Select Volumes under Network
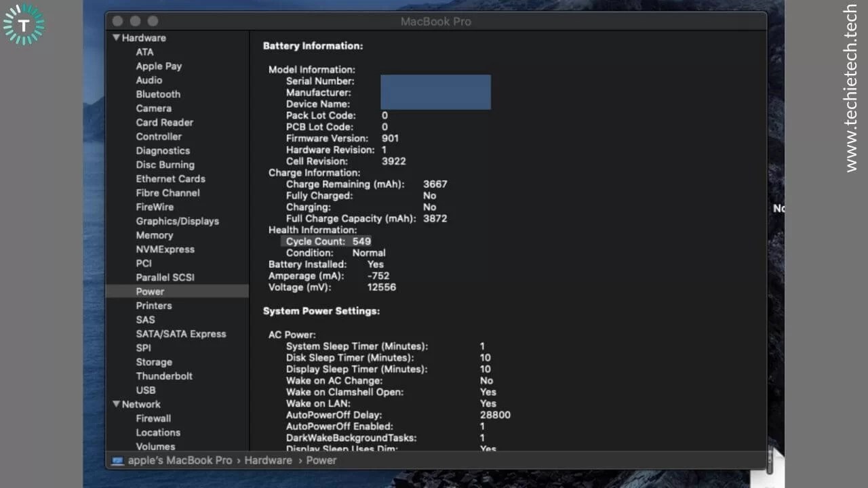This screenshot has height=488, width=868. pyautogui.click(x=155, y=447)
